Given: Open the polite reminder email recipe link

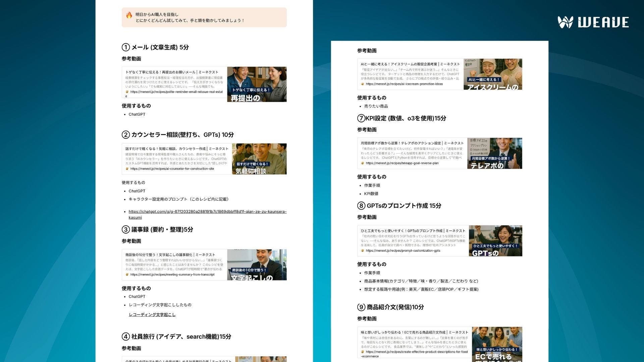Looking at the screenshot, I should pos(176,92).
